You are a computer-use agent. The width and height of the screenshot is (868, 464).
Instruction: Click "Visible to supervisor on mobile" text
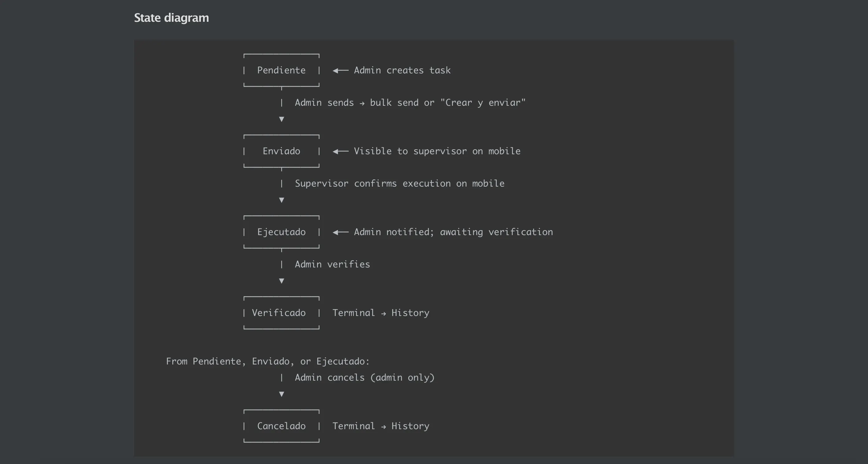[x=437, y=151]
